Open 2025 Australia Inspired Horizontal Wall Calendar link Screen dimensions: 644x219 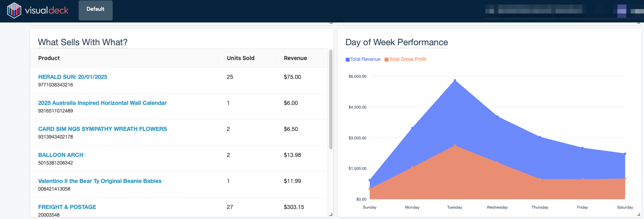click(102, 103)
